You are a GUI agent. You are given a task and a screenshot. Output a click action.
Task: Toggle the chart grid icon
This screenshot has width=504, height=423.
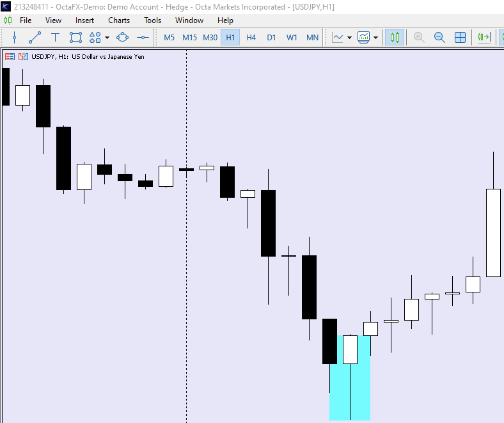point(460,38)
